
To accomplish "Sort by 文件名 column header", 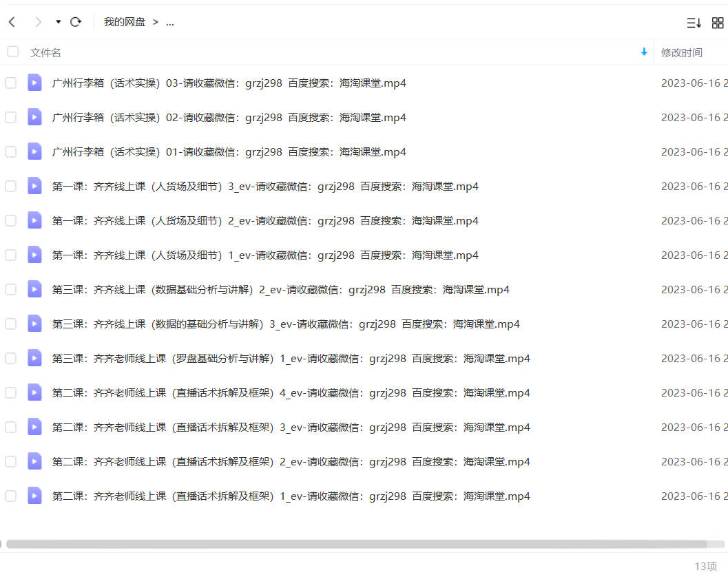I will click(x=45, y=52).
